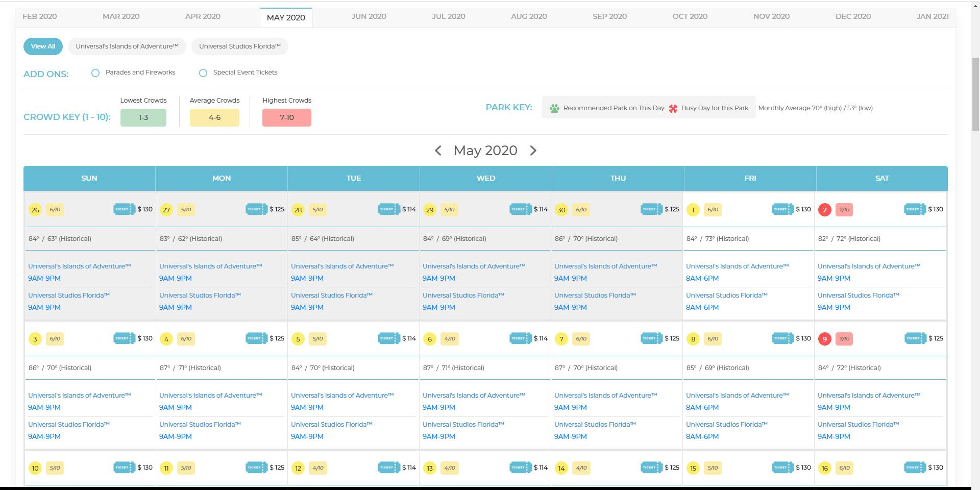Open Islands of Adventure link on May 6

[474, 395]
